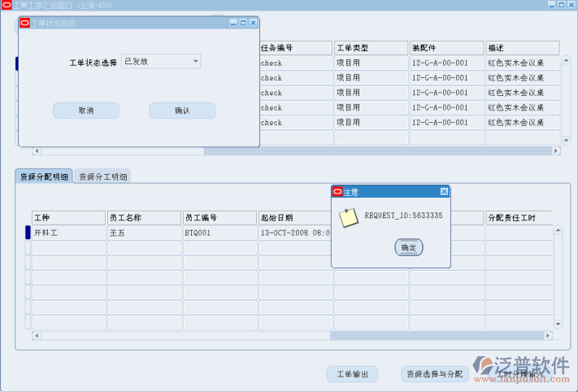Click the 描述 column header
The image size is (578, 392).
click(x=523, y=48)
